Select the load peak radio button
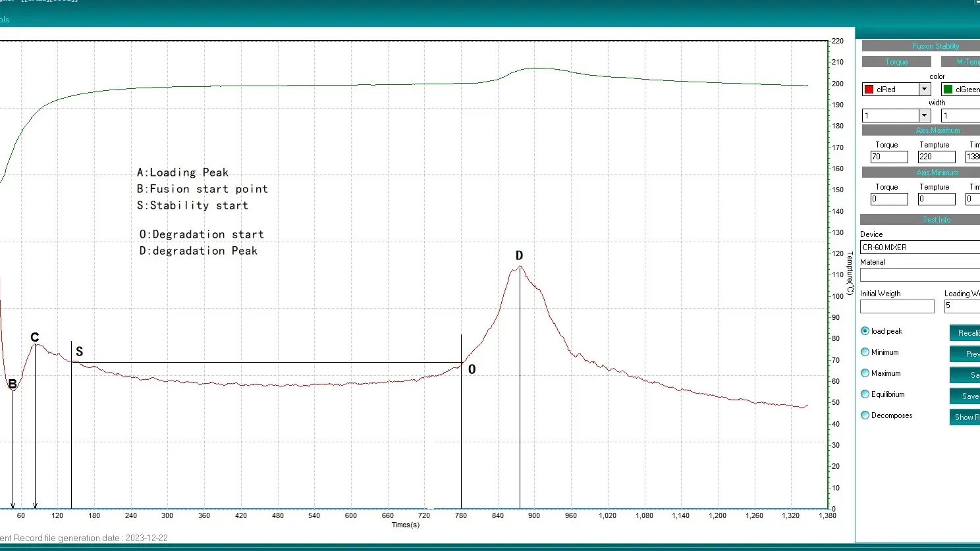The image size is (980, 551). (865, 331)
